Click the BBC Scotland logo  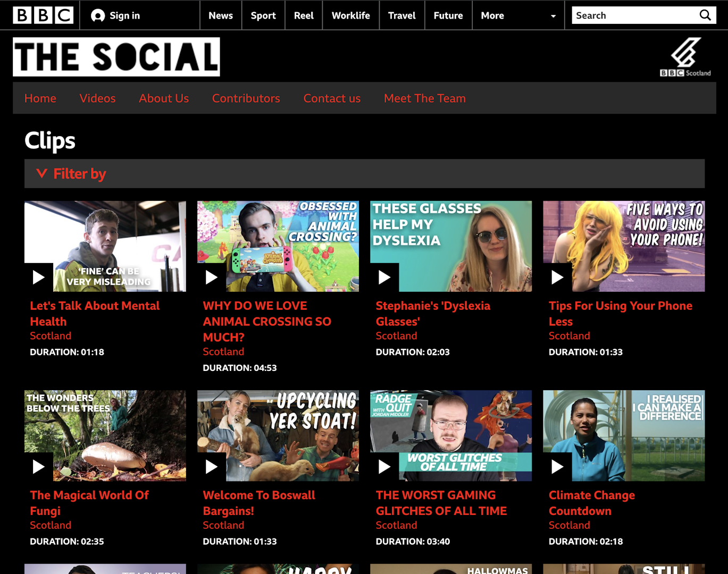685,57
